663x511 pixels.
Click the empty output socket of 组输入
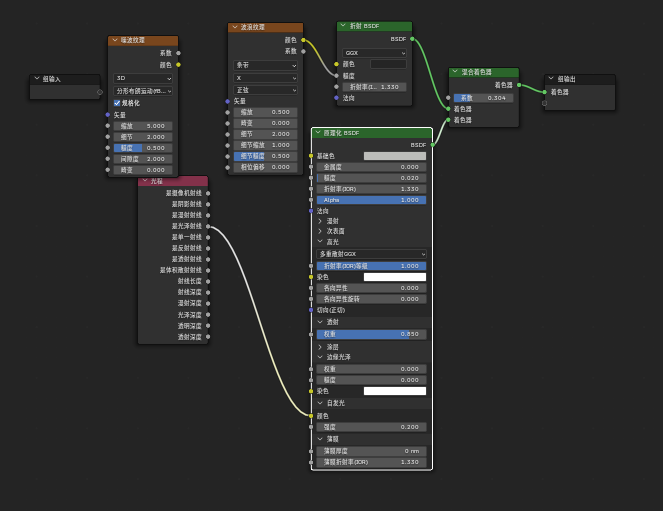pyautogui.click(x=100, y=92)
